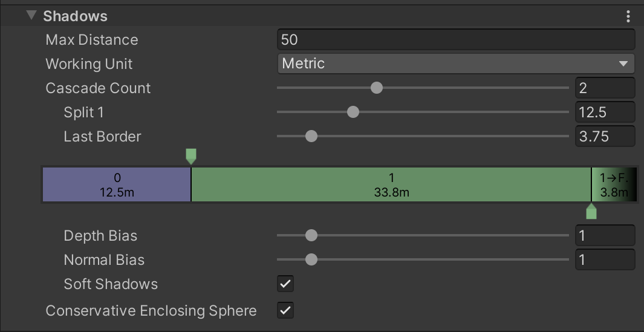
Task: Click the Split 1 slider knob
Action: pos(353,112)
